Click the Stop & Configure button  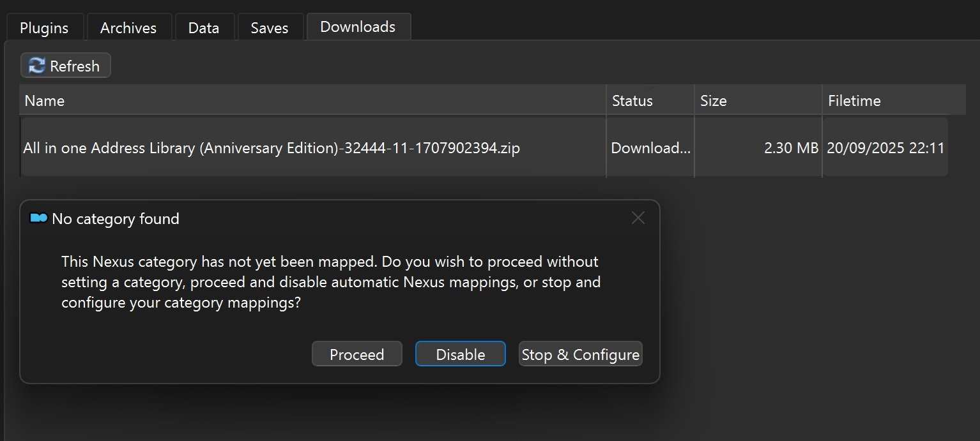(x=580, y=354)
